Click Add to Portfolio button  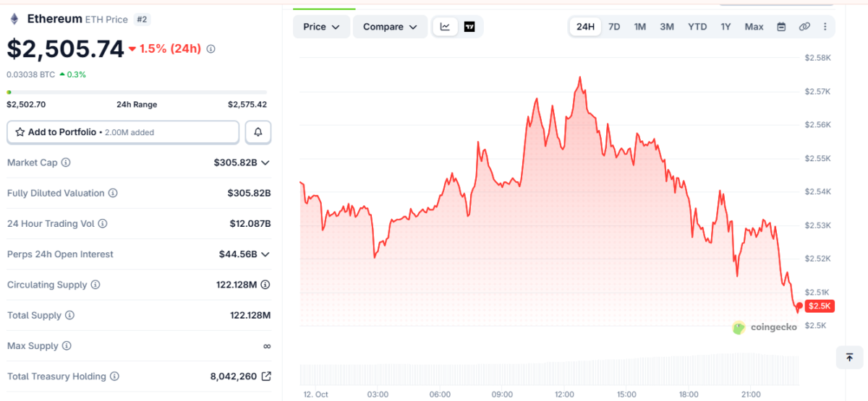pyautogui.click(x=123, y=132)
